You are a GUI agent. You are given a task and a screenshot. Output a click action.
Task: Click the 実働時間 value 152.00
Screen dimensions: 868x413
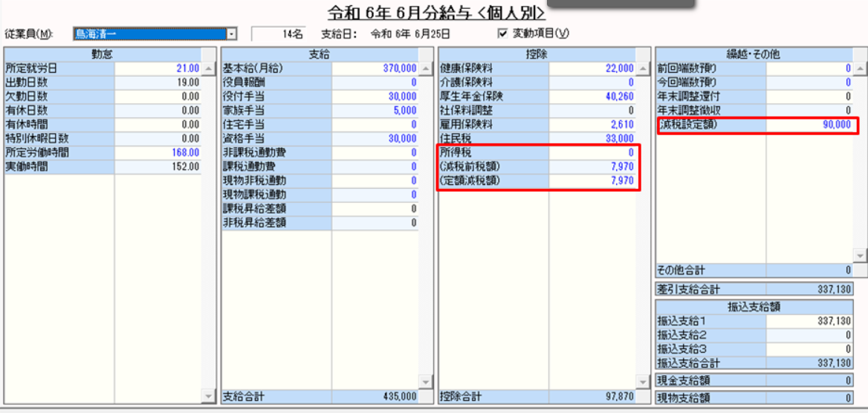coord(158,167)
